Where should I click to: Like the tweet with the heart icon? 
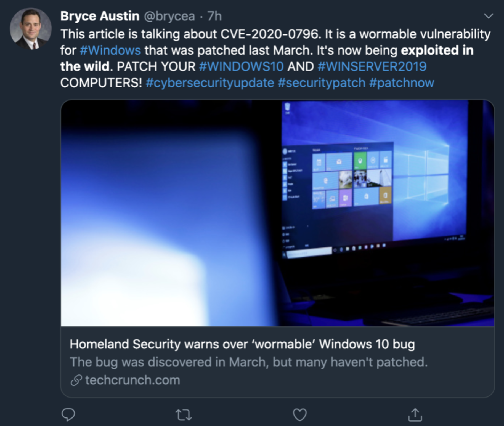[x=300, y=415]
